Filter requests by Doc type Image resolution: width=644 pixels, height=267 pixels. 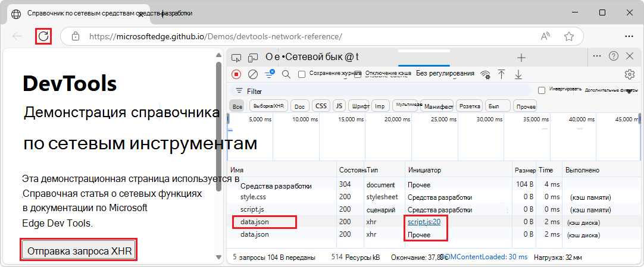(300, 106)
